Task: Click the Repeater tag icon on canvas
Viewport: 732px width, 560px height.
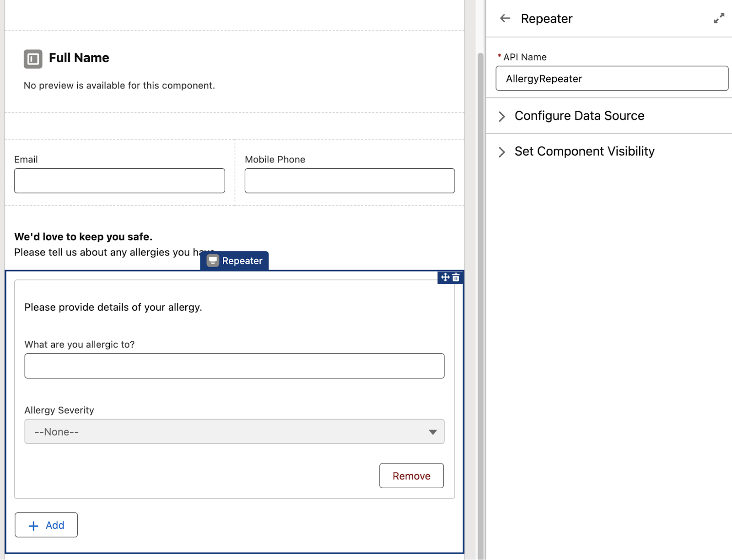Action: 213,261
